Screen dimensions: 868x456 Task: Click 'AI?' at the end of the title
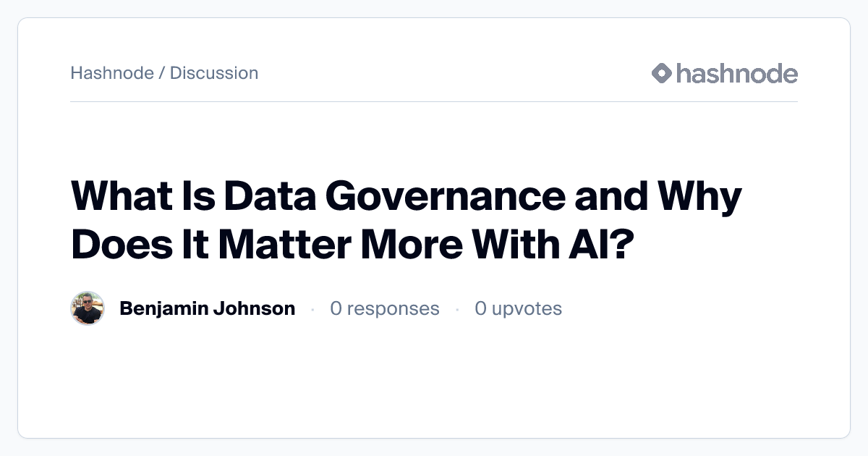tap(600, 244)
